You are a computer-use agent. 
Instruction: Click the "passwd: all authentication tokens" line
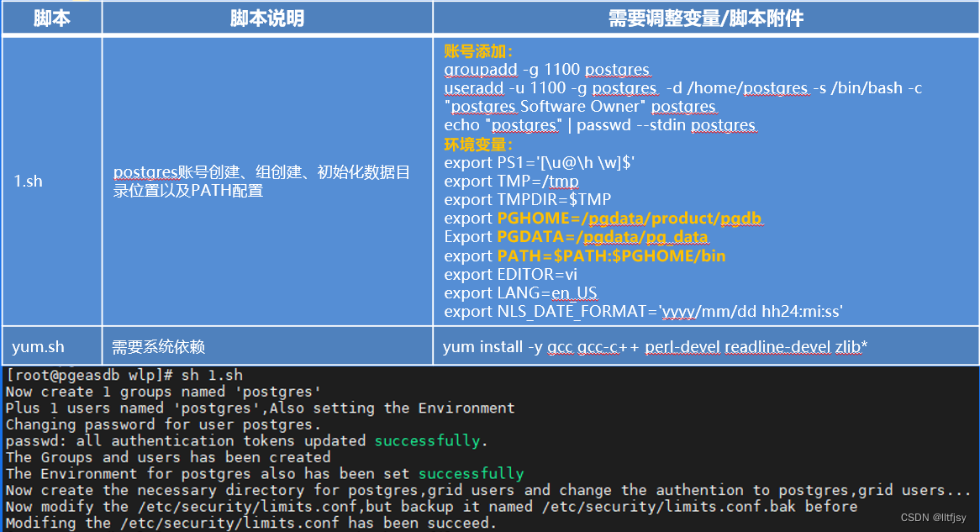(x=246, y=440)
